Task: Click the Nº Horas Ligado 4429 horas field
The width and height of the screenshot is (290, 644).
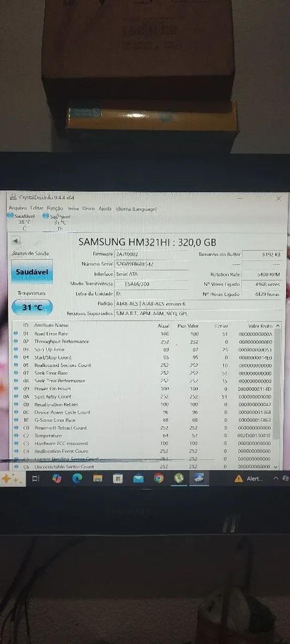Action: point(262,294)
